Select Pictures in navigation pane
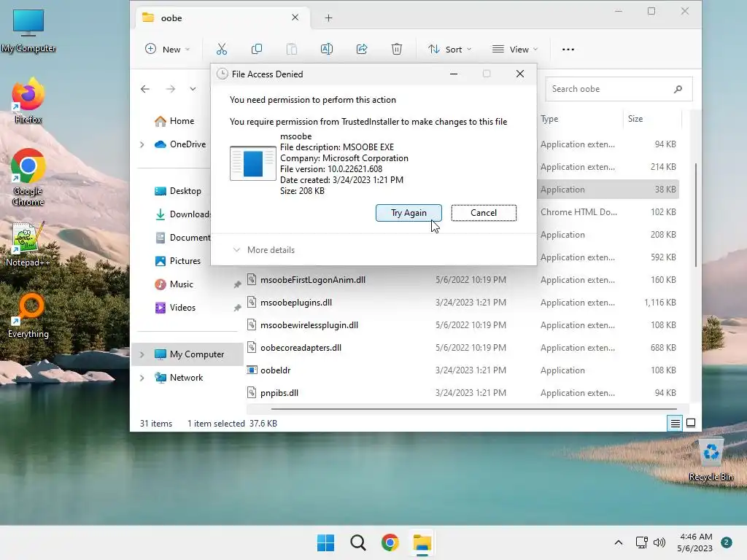747x560 pixels. click(x=178, y=261)
